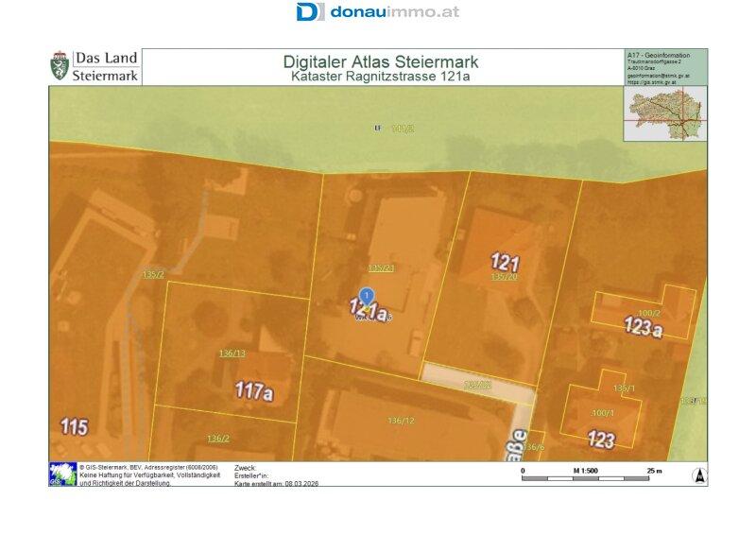The width and height of the screenshot is (756, 535).
Task: Click the Digitaler Atlas Steiermark title
Action: tap(380, 61)
